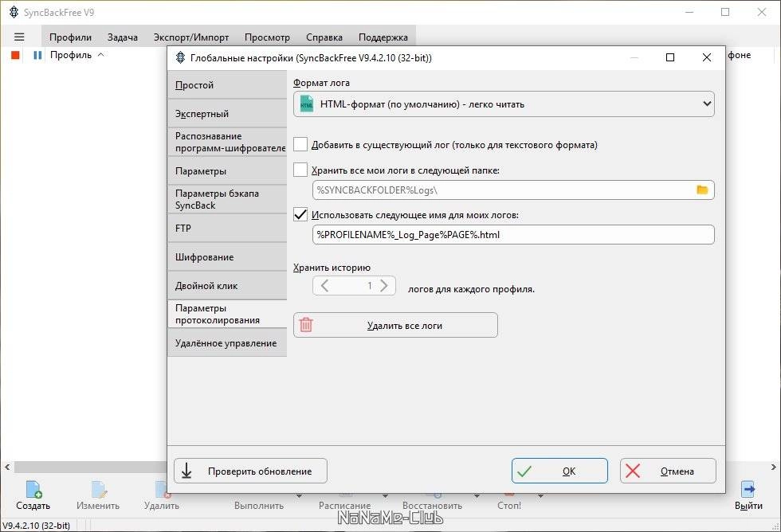This screenshot has width=781, height=532.
Task: Enable storing all logs in folder checkbox
Action: pos(300,170)
